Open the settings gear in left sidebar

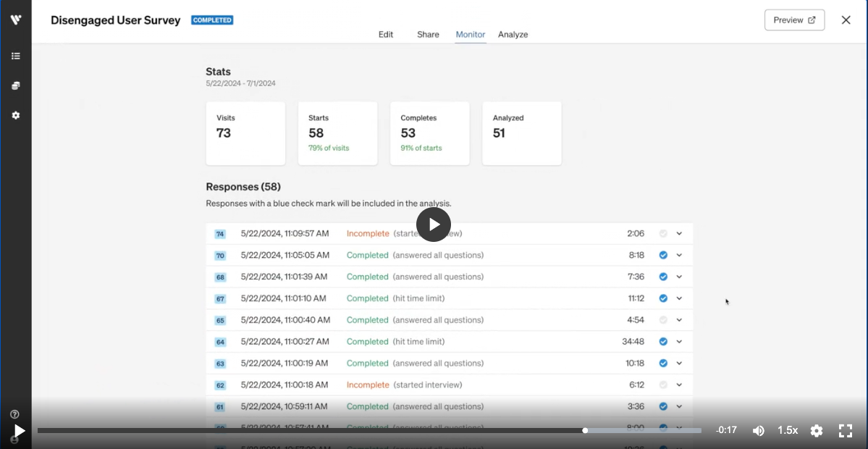click(16, 115)
